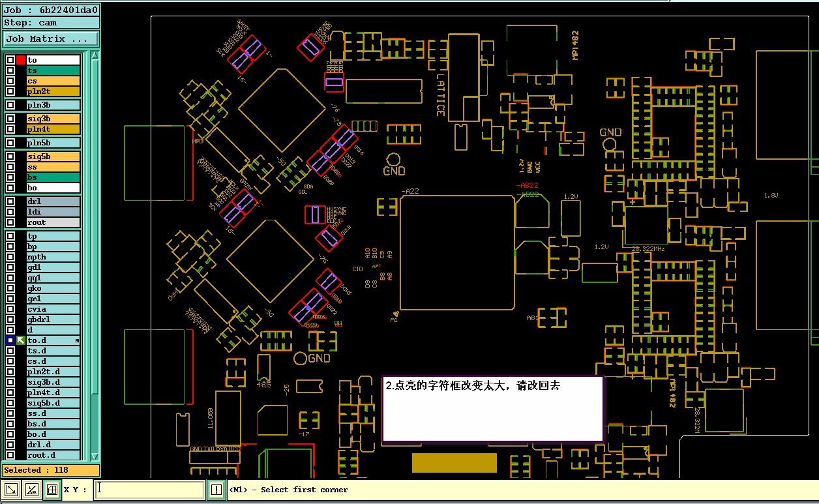The height and width of the screenshot is (504, 819).
Task: Select the sig5b.d layer name
Action: 53,403
